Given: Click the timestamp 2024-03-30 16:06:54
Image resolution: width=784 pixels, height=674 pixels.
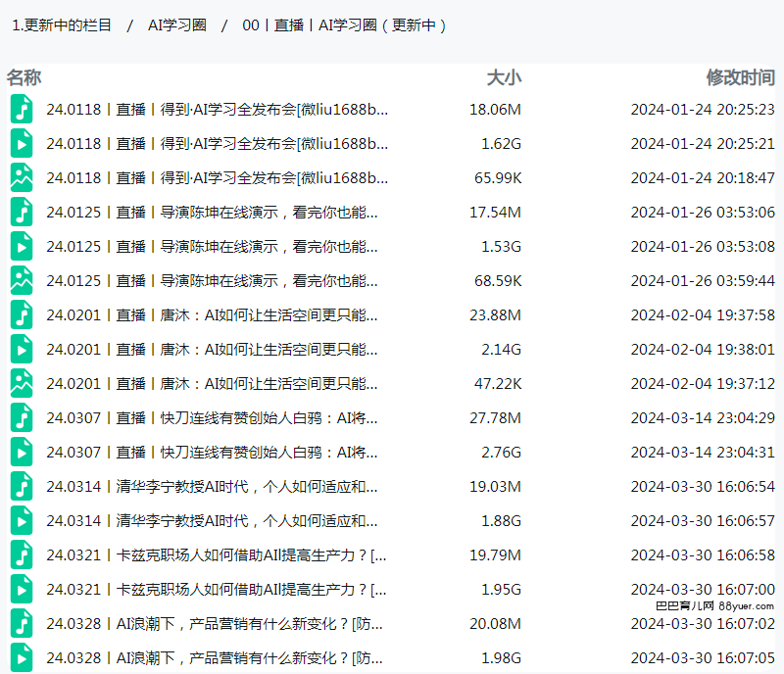Looking at the screenshot, I should (703, 487).
